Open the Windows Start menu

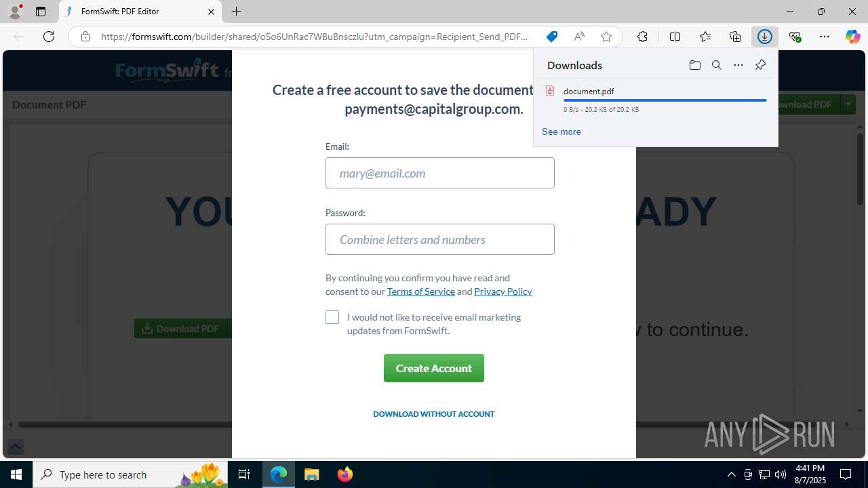pyautogui.click(x=16, y=474)
